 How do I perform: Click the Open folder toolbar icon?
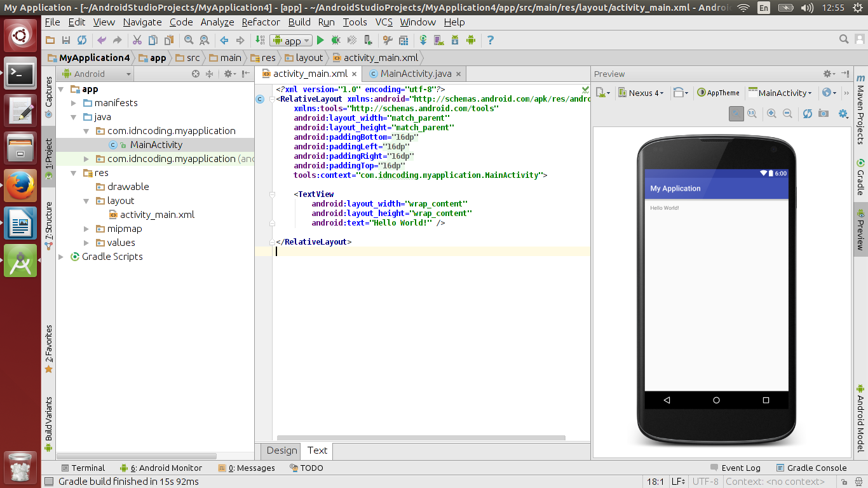[50, 40]
